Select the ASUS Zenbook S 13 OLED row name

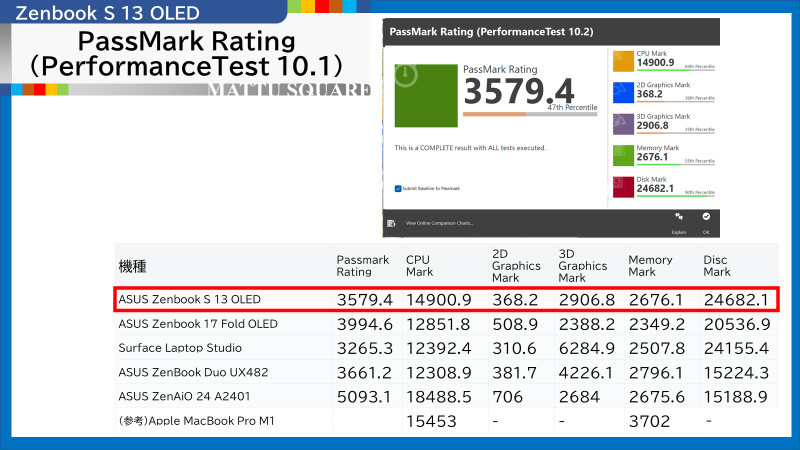tap(189, 299)
